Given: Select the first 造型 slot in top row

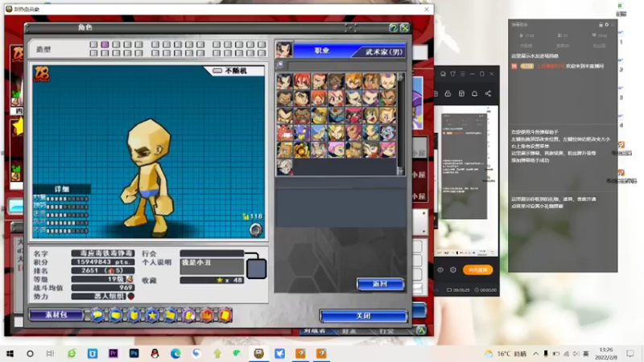Looking at the screenshot, I should tap(93, 44).
